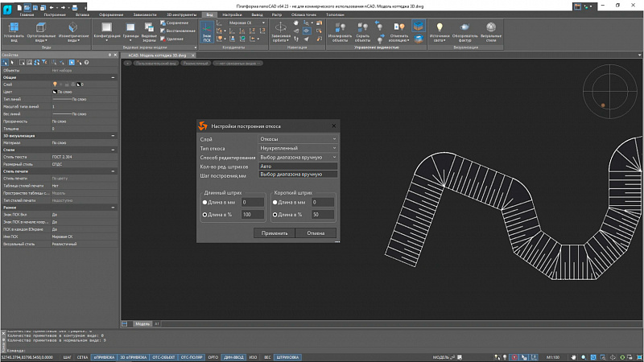Open the Зависимая орбита tool
Viewport: 644px width, 362px height.
(280, 31)
